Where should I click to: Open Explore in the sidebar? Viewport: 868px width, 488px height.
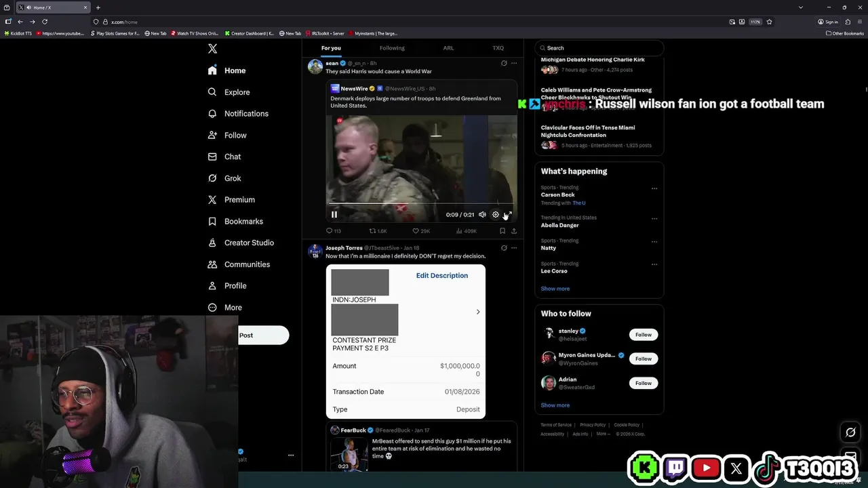pos(229,92)
